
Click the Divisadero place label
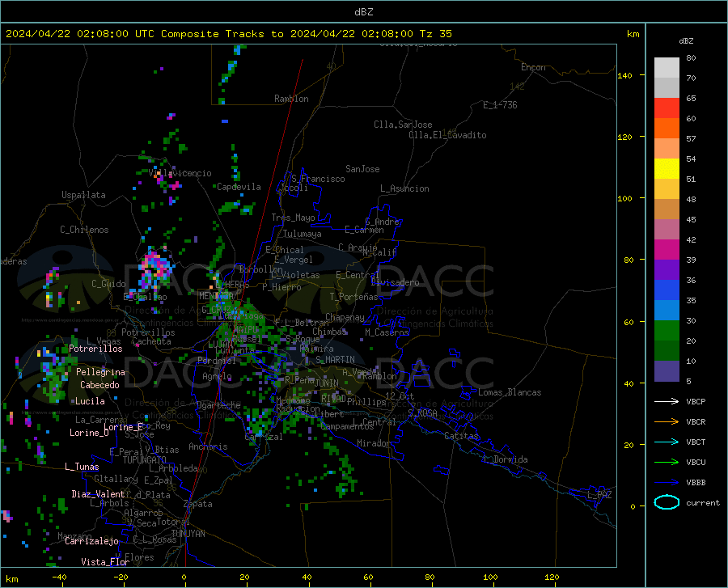395,282
